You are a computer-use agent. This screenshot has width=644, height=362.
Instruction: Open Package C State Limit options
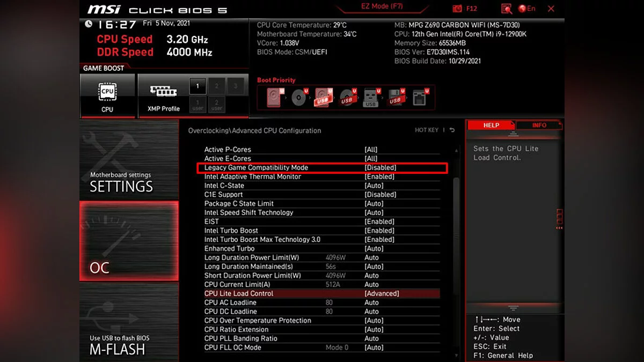pos(374,204)
